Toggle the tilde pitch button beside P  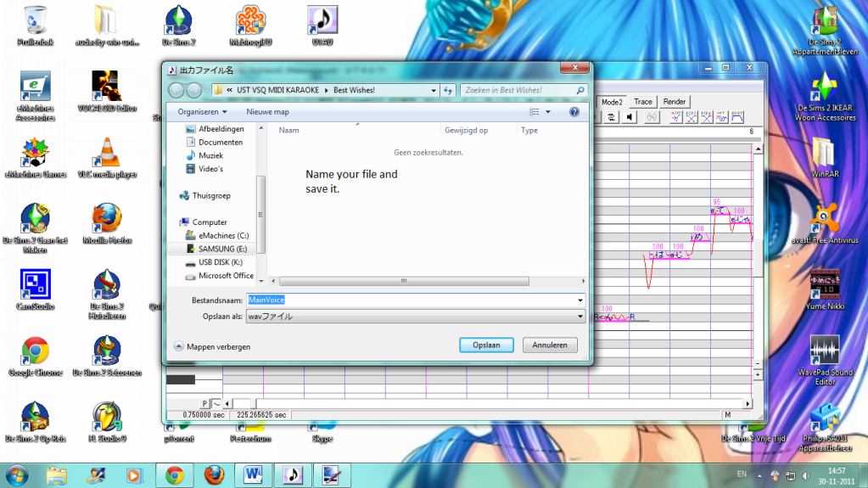(216, 403)
